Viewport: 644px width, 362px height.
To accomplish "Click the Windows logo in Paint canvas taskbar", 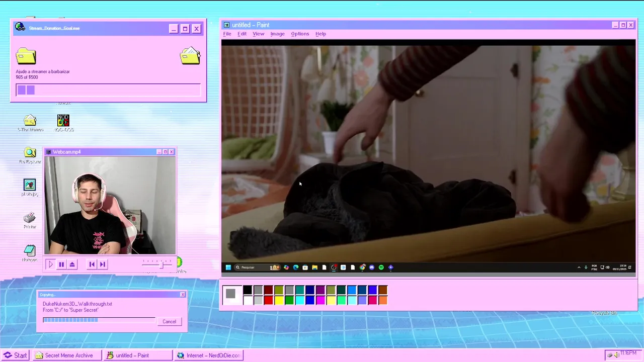I will (x=228, y=267).
